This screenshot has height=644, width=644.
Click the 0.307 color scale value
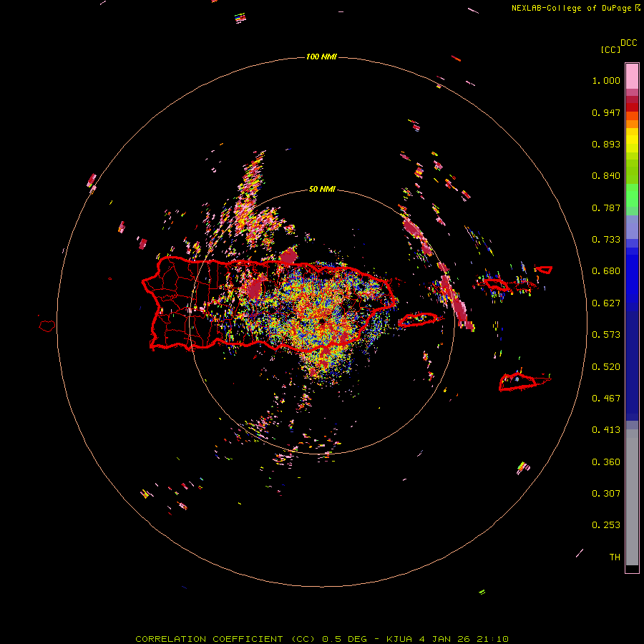coord(606,494)
